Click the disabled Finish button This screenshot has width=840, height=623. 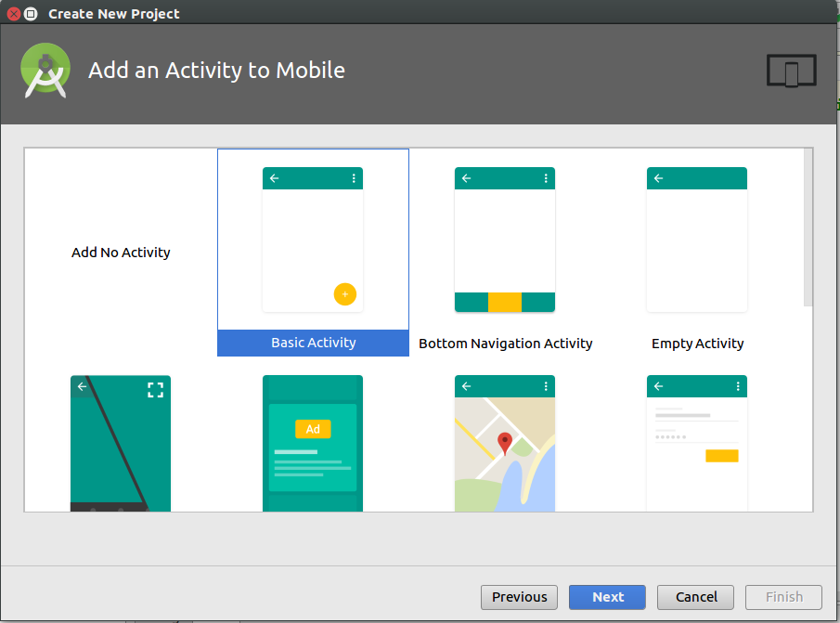tap(783, 597)
